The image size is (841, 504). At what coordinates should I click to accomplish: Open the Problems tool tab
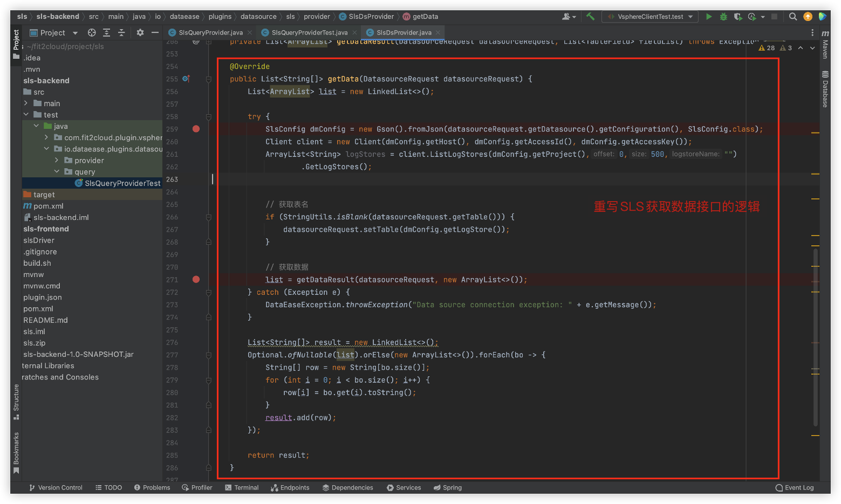[x=152, y=488]
